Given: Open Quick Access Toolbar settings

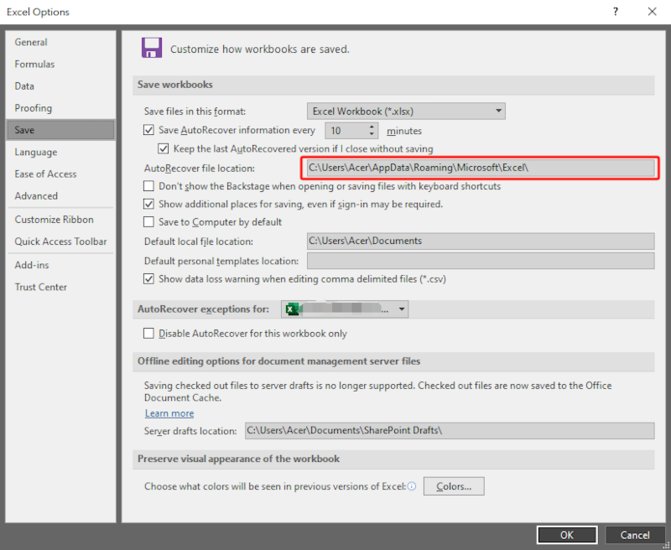Looking at the screenshot, I should (61, 241).
